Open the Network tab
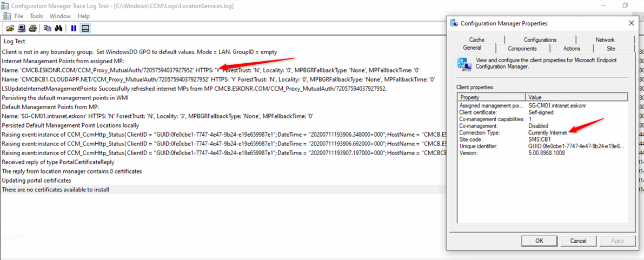 [x=605, y=39]
